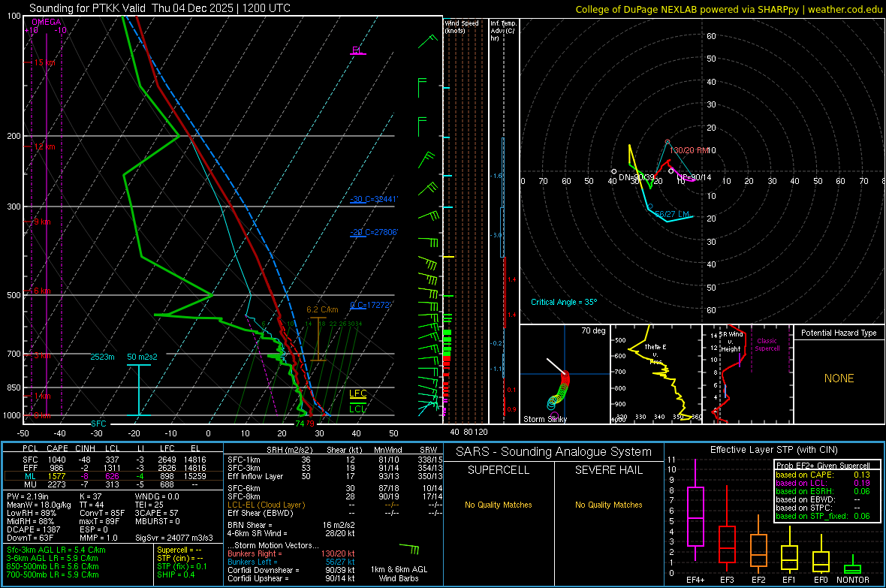Click 'No Quality Matches' under SUPERCELL

coord(499,505)
